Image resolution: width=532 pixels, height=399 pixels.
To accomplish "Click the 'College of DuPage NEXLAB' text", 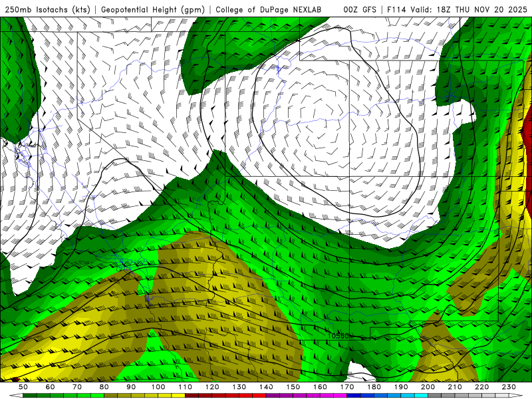I will click(x=269, y=10).
